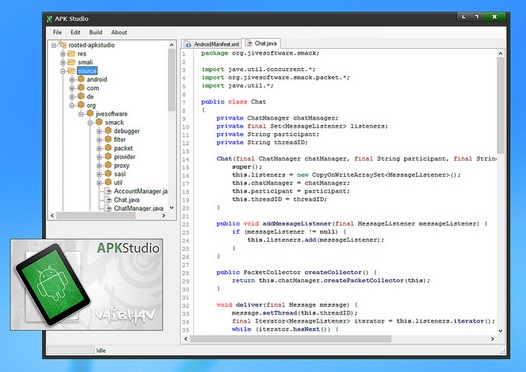Click the project tree vertical scrollbar thumb
The height and width of the screenshot is (372, 526).
[x=171, y=80]
